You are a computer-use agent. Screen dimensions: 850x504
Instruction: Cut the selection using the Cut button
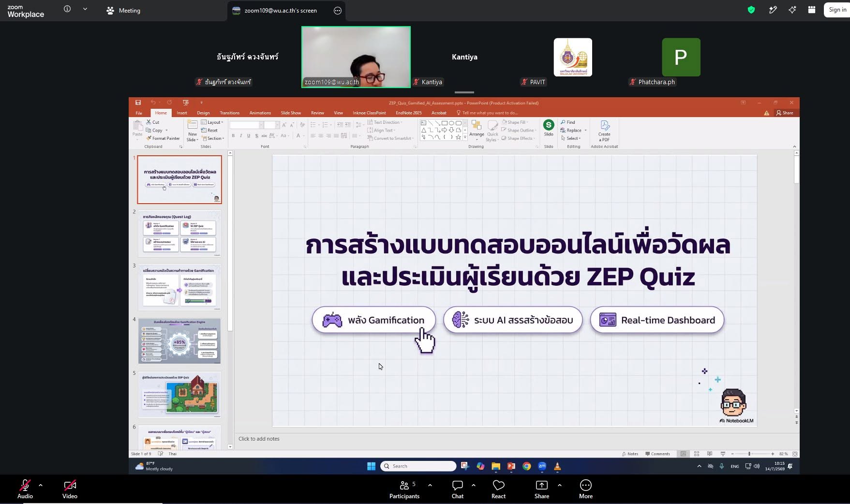click(153, 122)
